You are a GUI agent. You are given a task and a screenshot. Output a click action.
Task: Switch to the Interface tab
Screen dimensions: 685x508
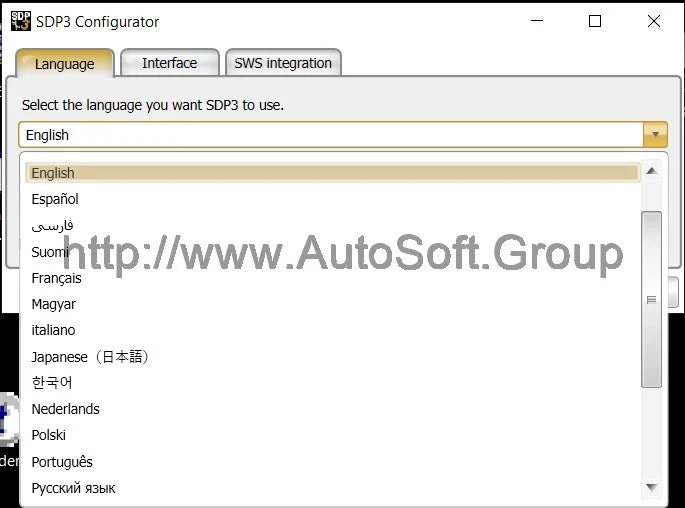pyautogui.click(x=169, y=63)
